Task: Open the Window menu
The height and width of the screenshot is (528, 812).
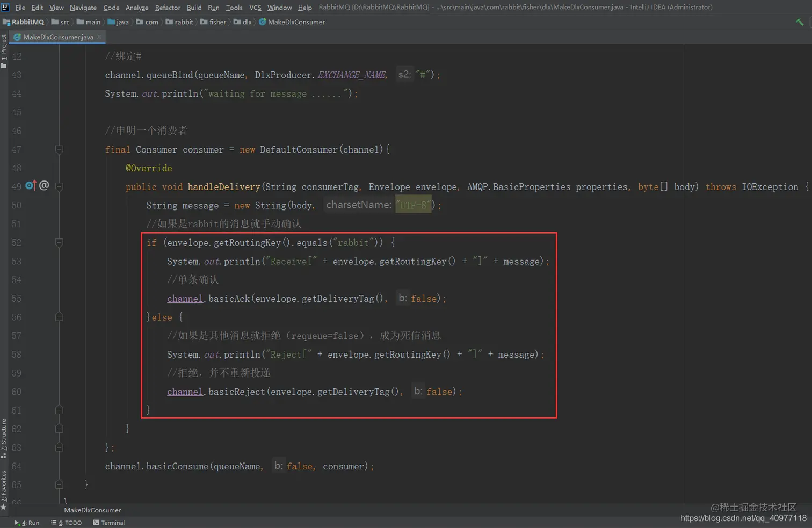Action: (279, 8)
